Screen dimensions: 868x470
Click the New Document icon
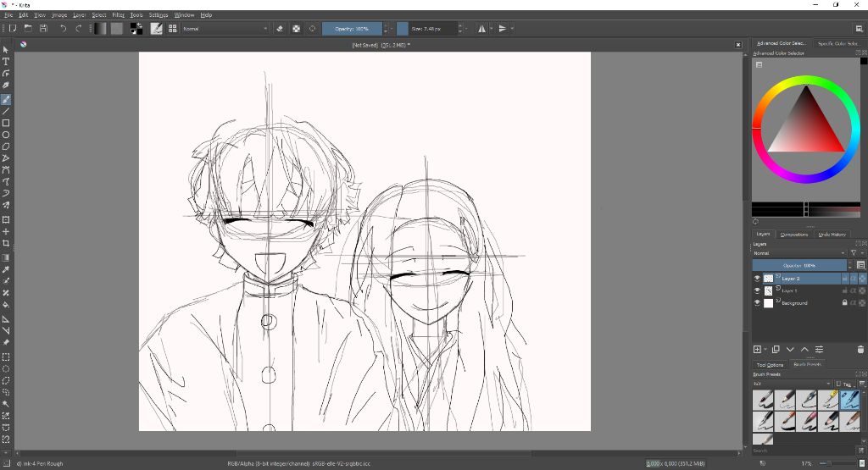[13, 28]
